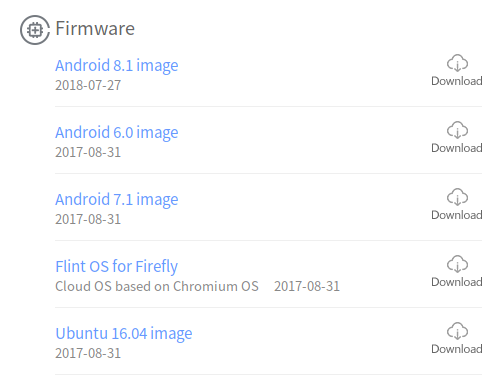Click the Download label beside Android 8.1 image
494x379 pixels.
457,81
